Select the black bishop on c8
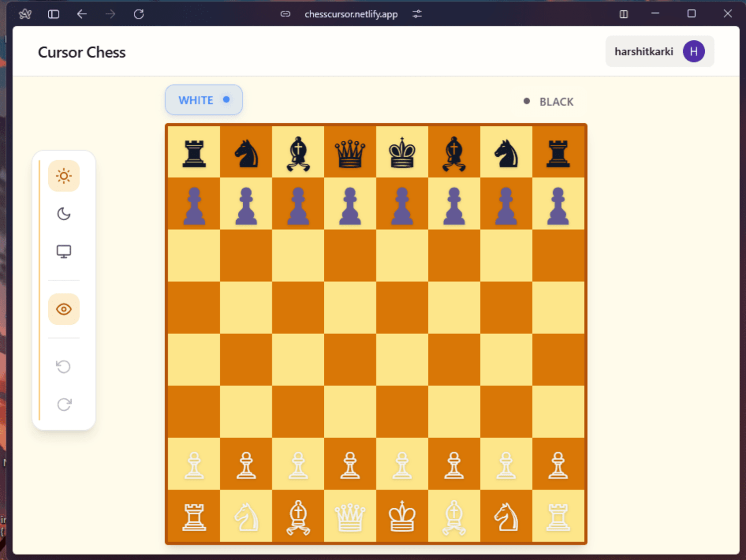This screenshot has width=746, height=560. (x=298, y=152)
